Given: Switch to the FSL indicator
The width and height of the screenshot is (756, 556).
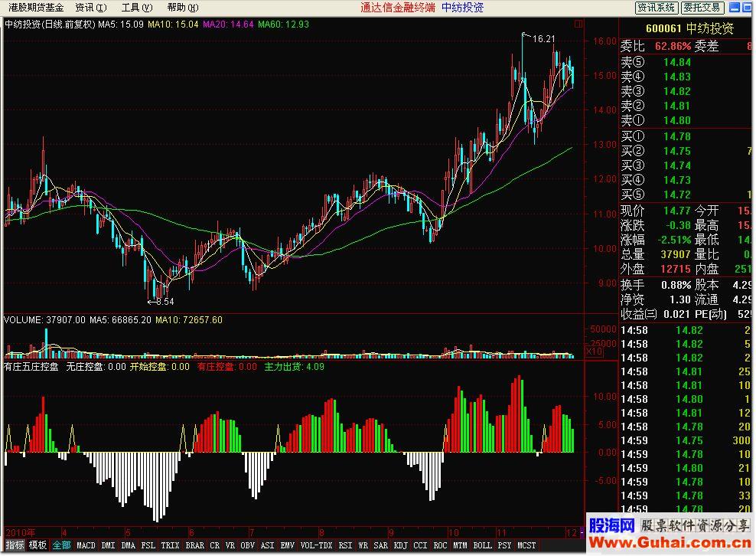Looking at the screenshot, I should click(148, 545).
